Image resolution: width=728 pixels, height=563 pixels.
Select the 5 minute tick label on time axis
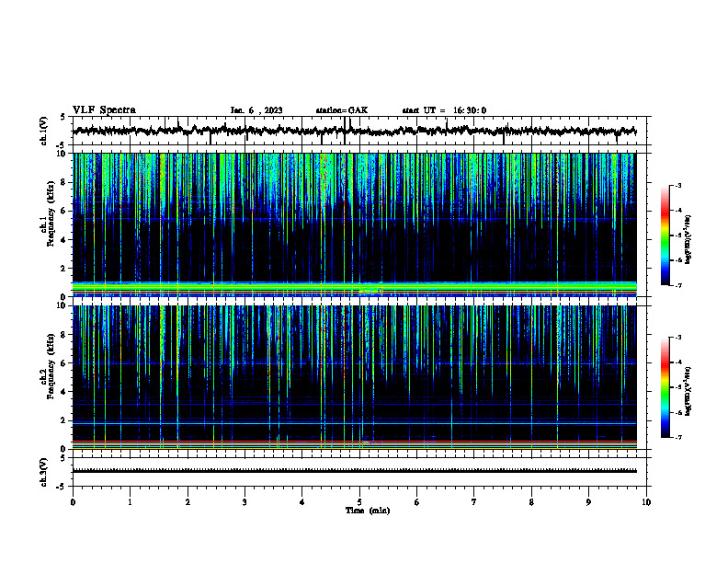coord(359,502)
